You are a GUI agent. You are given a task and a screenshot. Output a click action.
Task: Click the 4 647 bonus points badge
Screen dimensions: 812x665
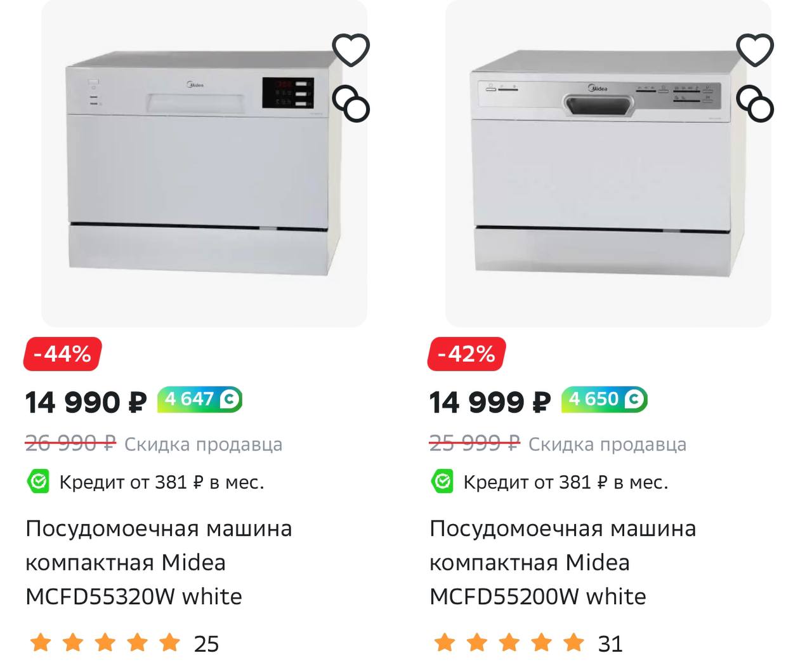(200, 399)
